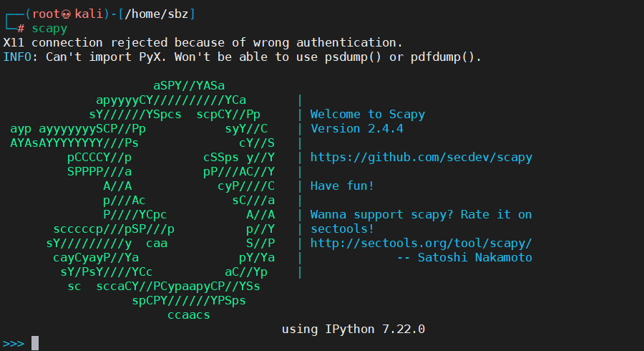This screenshot has height=351, width=644.
Task: Click the X11 connection rejected message
Action: click(203, 43)
